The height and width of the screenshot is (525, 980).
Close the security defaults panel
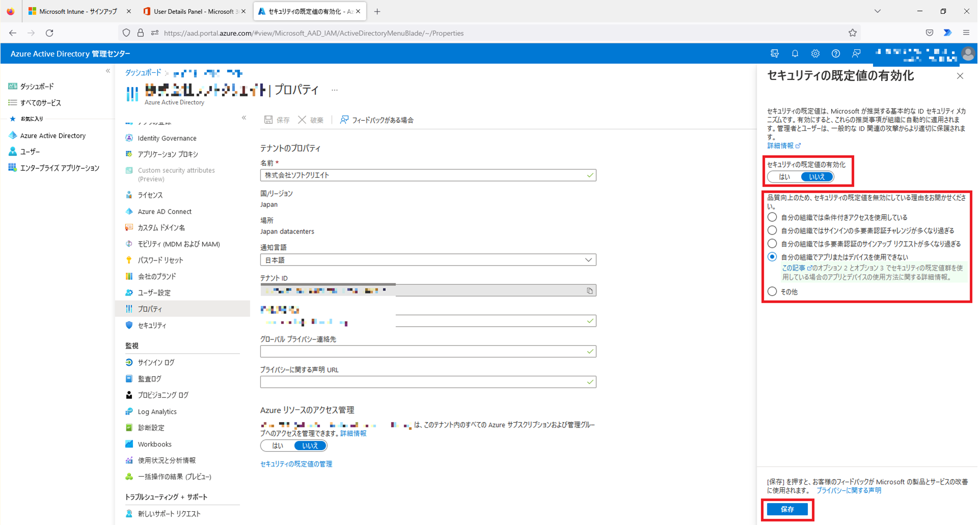coord(960,76)
